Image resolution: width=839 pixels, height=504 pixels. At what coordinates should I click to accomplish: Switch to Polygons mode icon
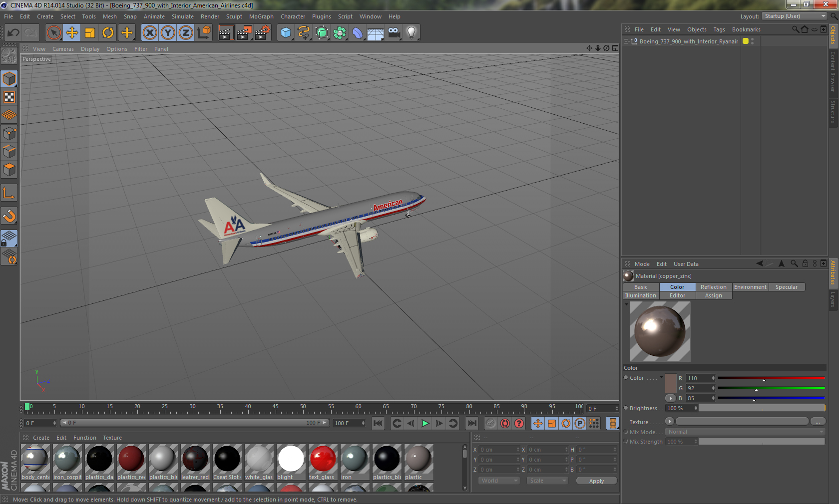(x=9, y=170)
